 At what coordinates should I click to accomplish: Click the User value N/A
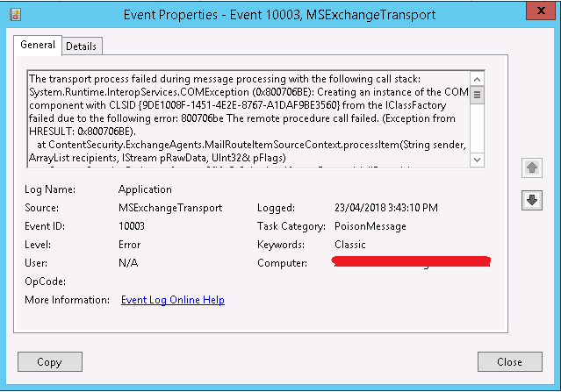[128, 263]
